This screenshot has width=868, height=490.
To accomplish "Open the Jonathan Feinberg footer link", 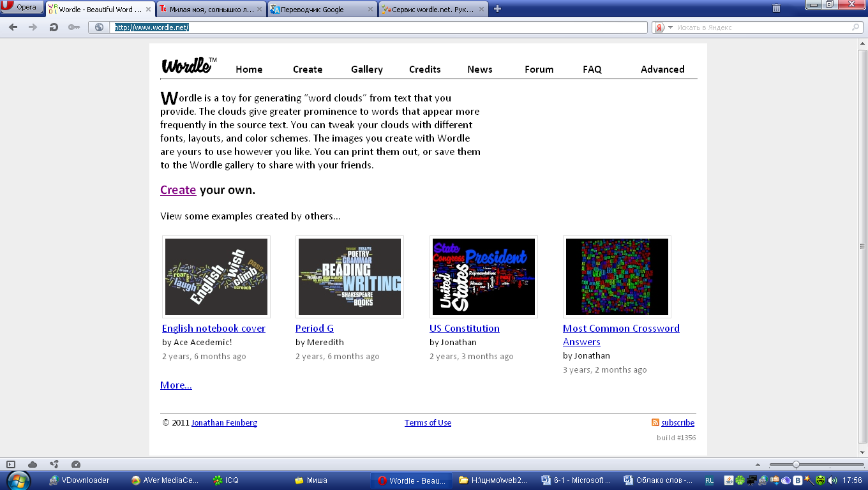I will click(224, 422).
